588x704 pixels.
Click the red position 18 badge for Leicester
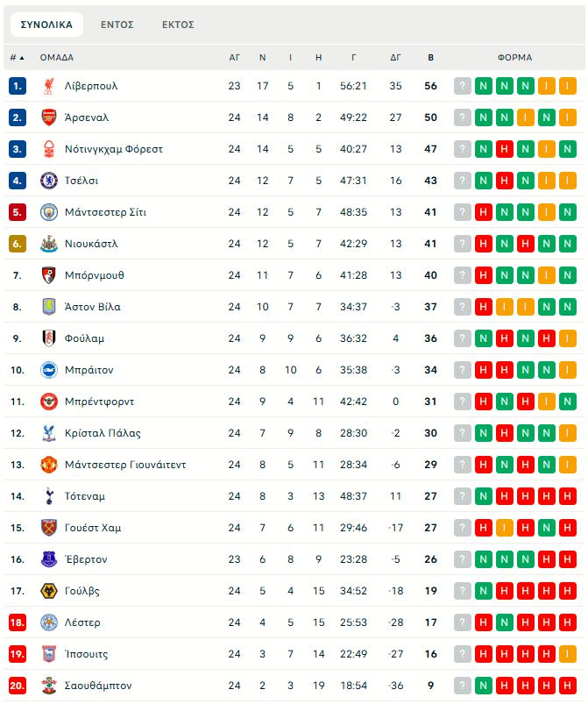[18, 622]
